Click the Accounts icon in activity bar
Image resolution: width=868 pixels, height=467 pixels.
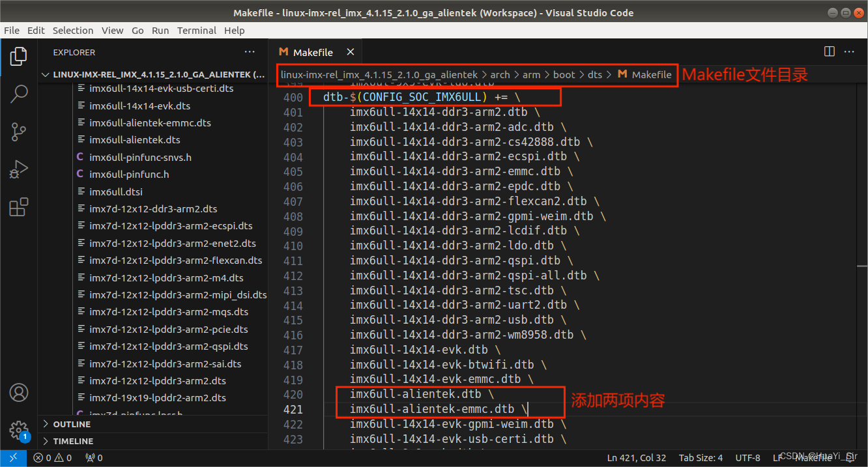point(18,393)
